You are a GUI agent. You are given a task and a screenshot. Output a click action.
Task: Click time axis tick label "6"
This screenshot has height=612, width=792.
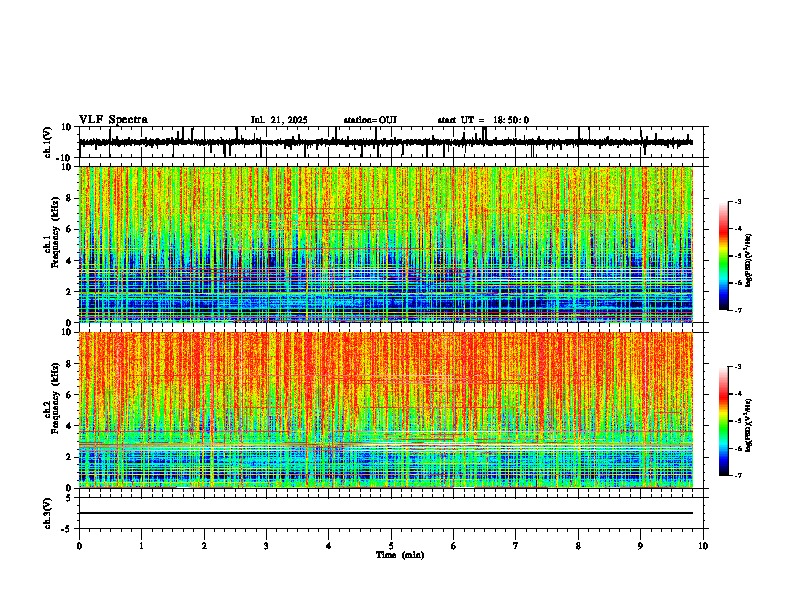coord(454,546)
